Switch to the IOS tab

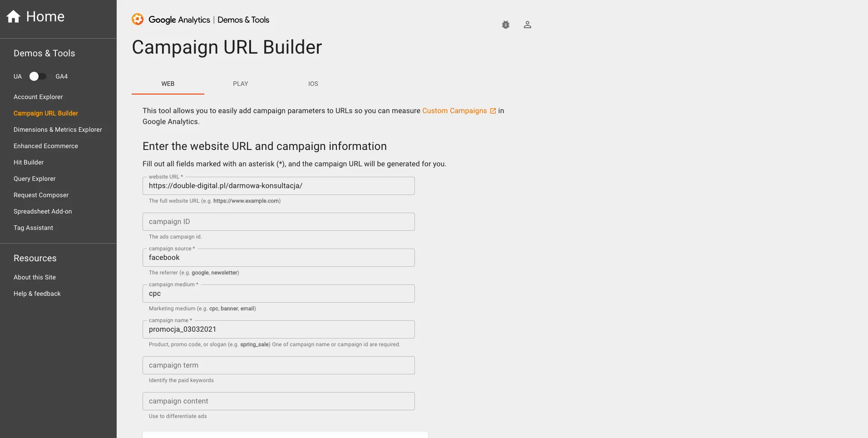313,84
